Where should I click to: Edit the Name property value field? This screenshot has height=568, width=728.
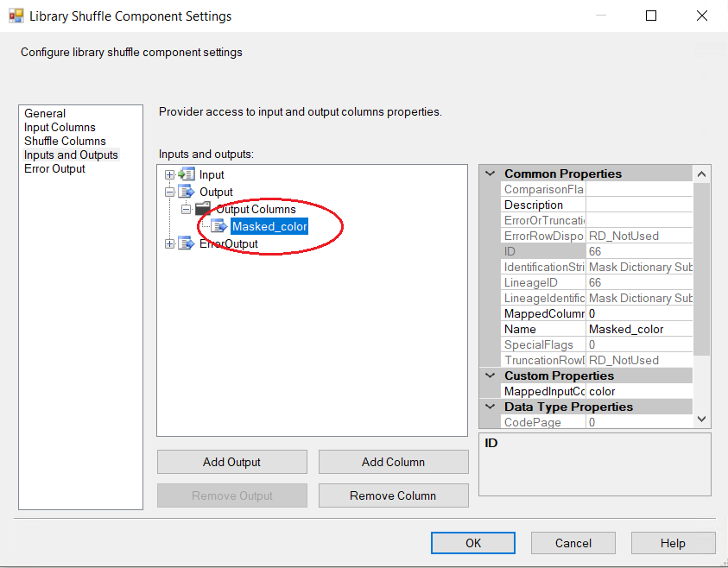tap(639, 329)
